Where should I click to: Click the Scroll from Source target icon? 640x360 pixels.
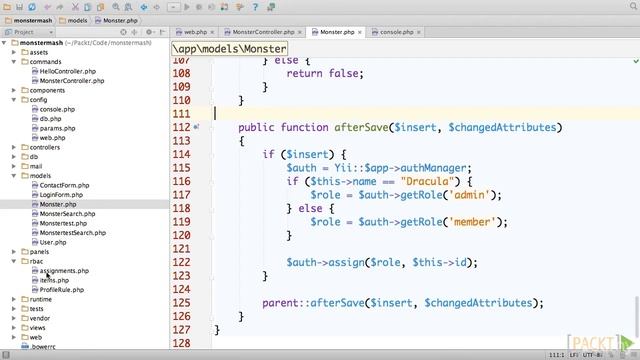pos(123,32)
